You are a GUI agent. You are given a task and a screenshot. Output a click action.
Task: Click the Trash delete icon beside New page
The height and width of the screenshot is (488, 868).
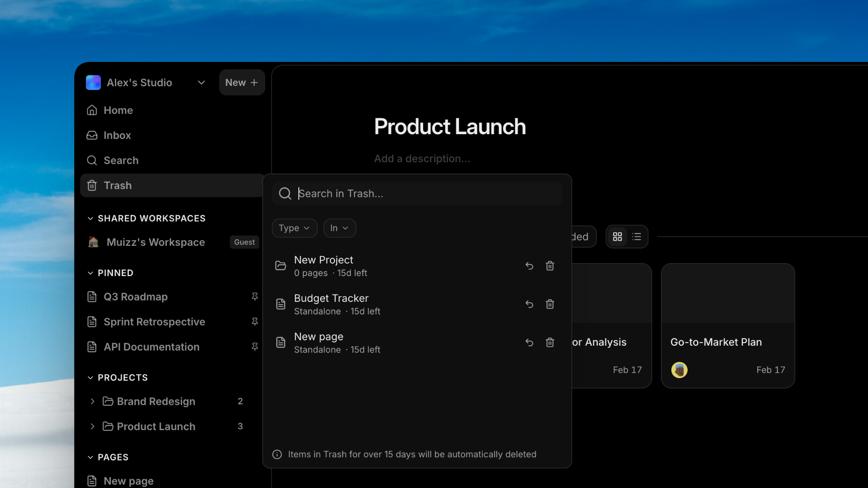pyautogui.click(x=550, y=343)
